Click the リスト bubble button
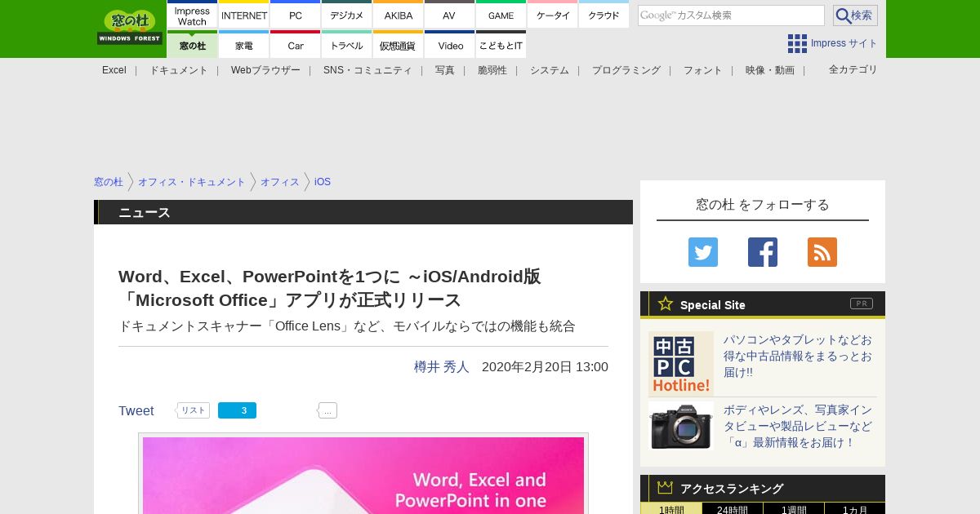The image size is (980, 514). point(193,410)
